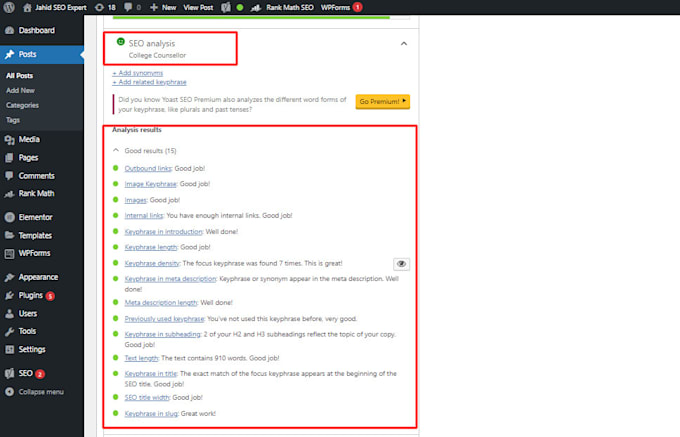Screen dimensions: 680x437
Task: Open the New content admin bar menu
Action: click(x=163, y=7)
